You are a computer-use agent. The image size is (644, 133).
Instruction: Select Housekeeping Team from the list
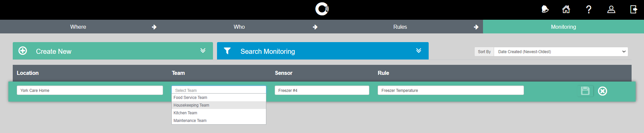(x=219, y=105)
